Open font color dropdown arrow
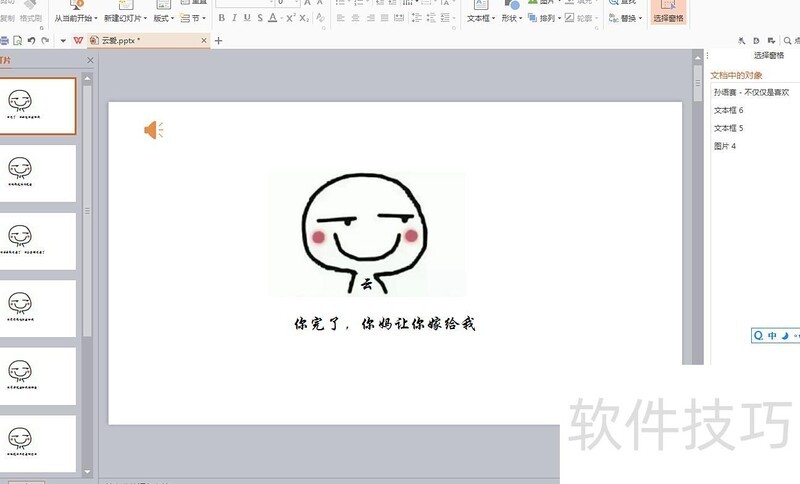 click(281, 18)
